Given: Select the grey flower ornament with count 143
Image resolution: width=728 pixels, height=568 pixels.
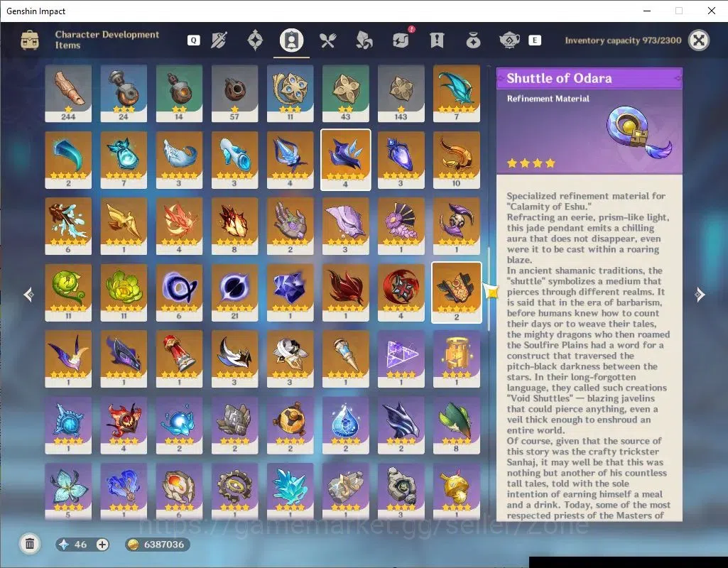Looking at the screenshot, I should 401,93.
